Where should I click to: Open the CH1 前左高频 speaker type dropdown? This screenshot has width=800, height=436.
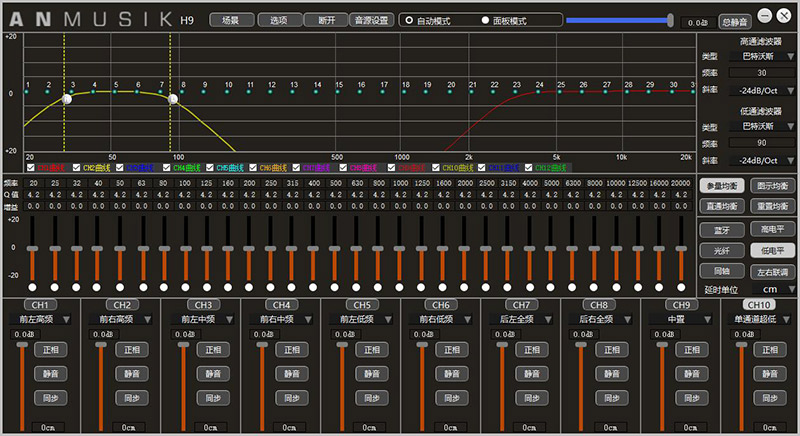click(x=40, y=319)
